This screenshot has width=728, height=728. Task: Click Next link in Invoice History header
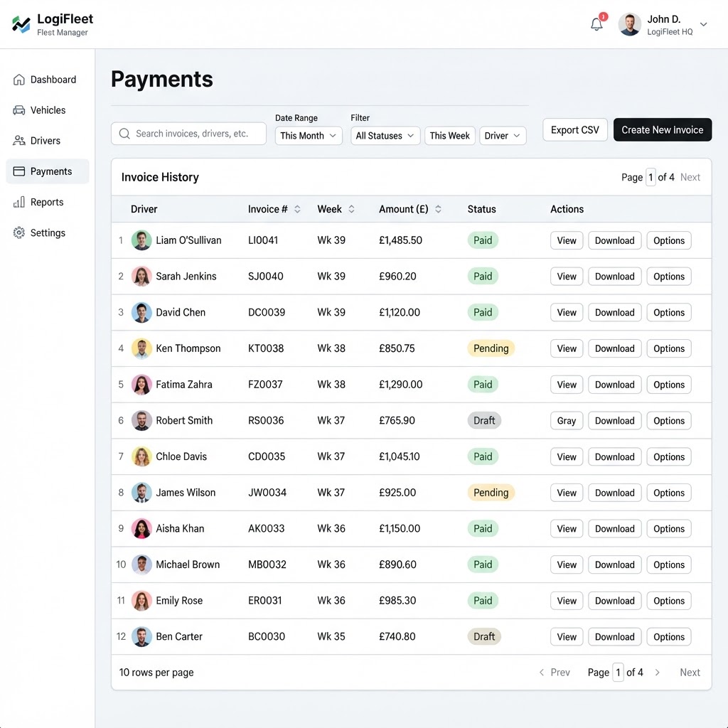690,177
